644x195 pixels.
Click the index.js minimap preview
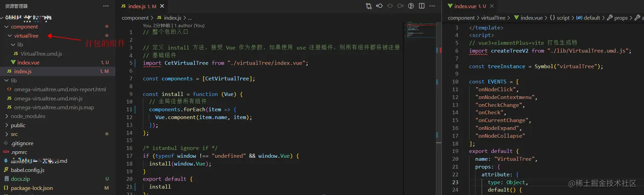click(x=420, y=30)
